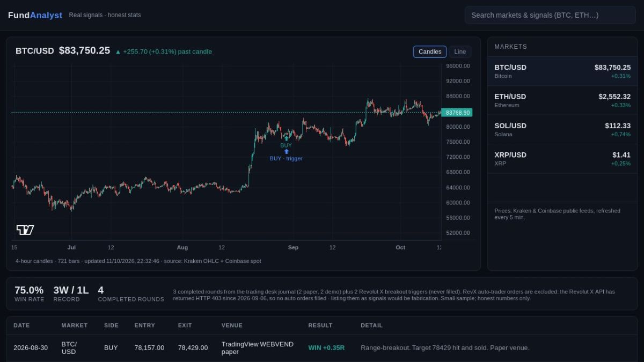
Task: Click the EXIT column header
Action: click(185, 326)
